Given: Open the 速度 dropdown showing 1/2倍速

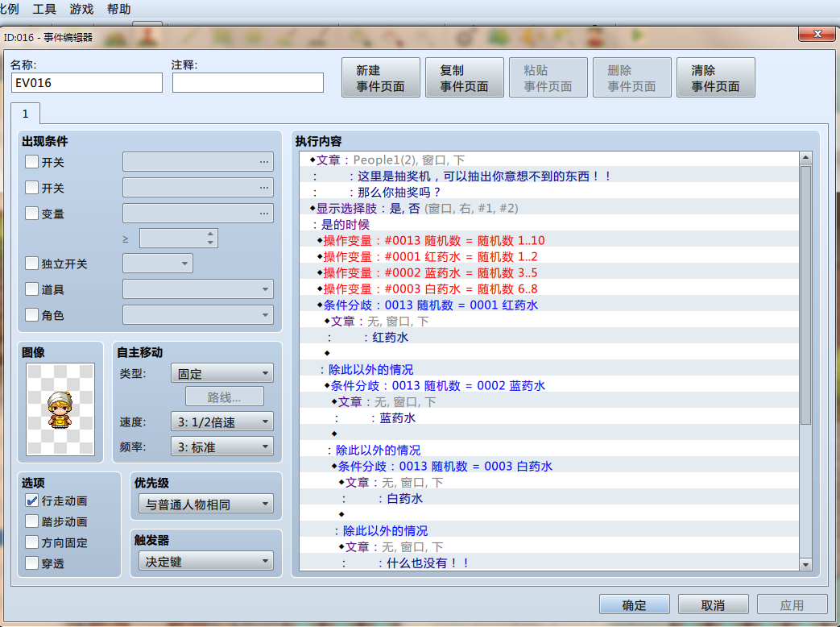Looking at the screenshot, I should point(221,421).
